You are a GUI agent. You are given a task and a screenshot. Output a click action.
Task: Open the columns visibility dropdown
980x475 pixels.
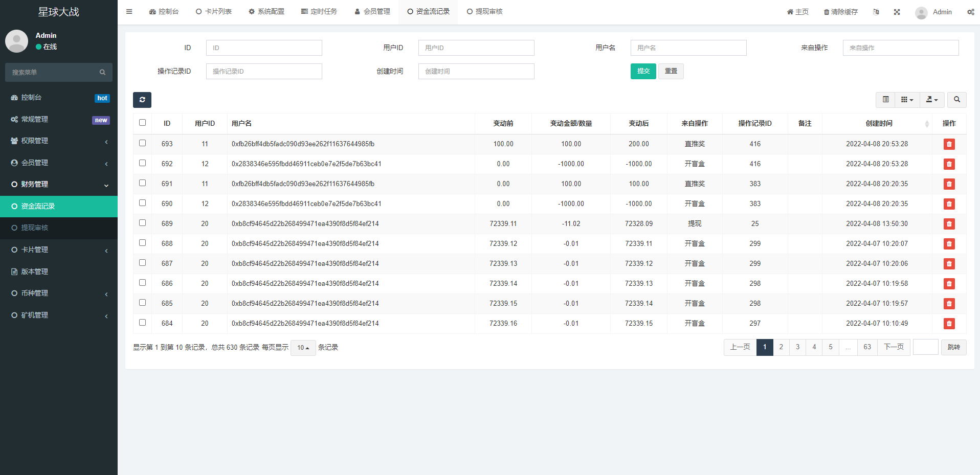pyautogui.click(x=907, y=100)
